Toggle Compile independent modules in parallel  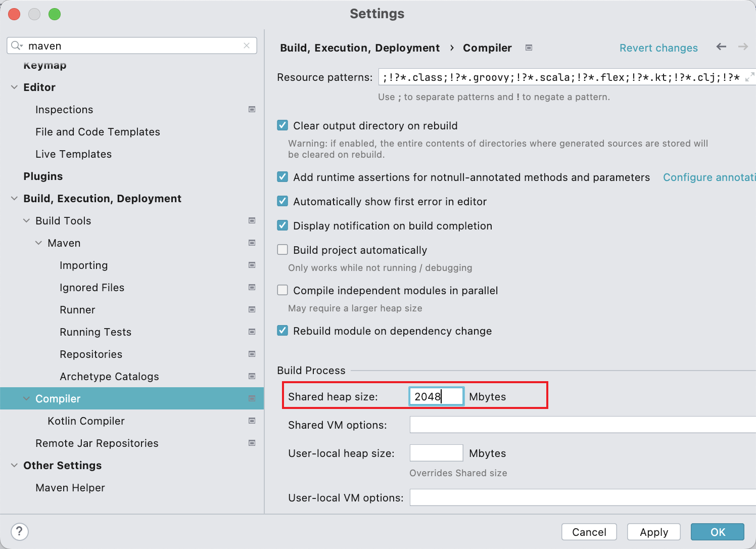pyautogui.click(x=283, y=290)
